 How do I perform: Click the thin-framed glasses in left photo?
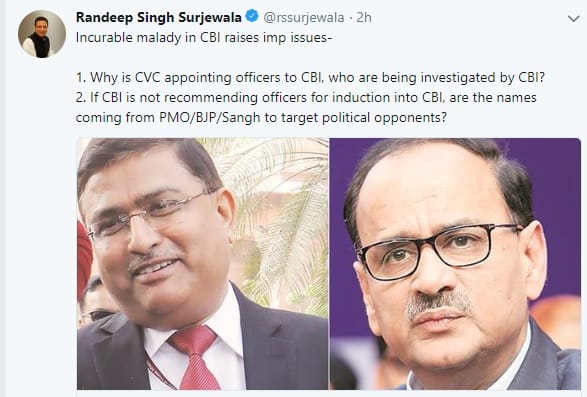point(150,213)
